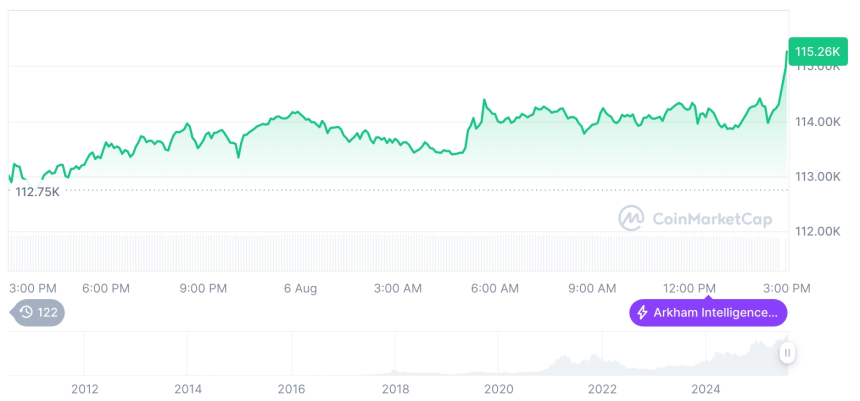The image size is (860, 401).
Task: Click the range handle on the mini timeline
Action: coord(788,353)
